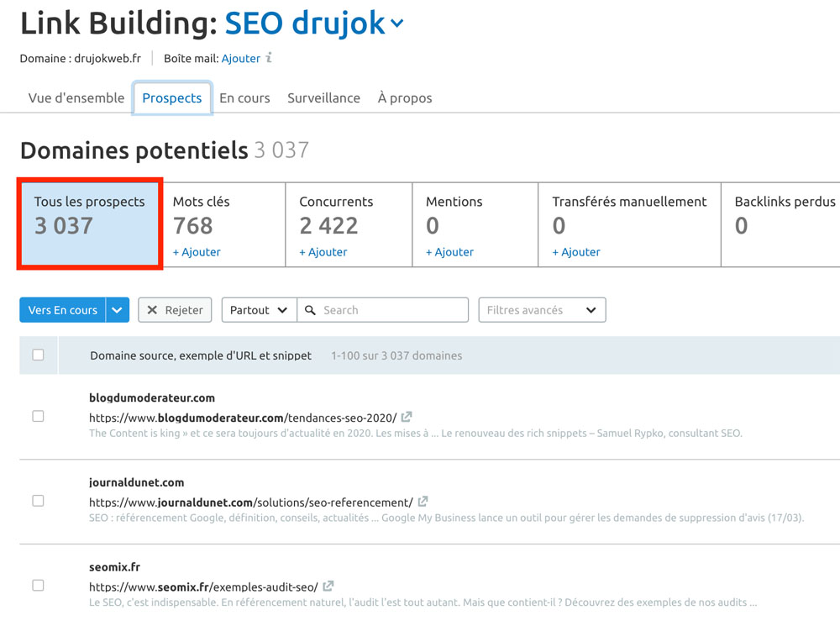Open the seomix.fr exemples-audit-seo URL
The image size is (840, 626).
tap(203, 587)
